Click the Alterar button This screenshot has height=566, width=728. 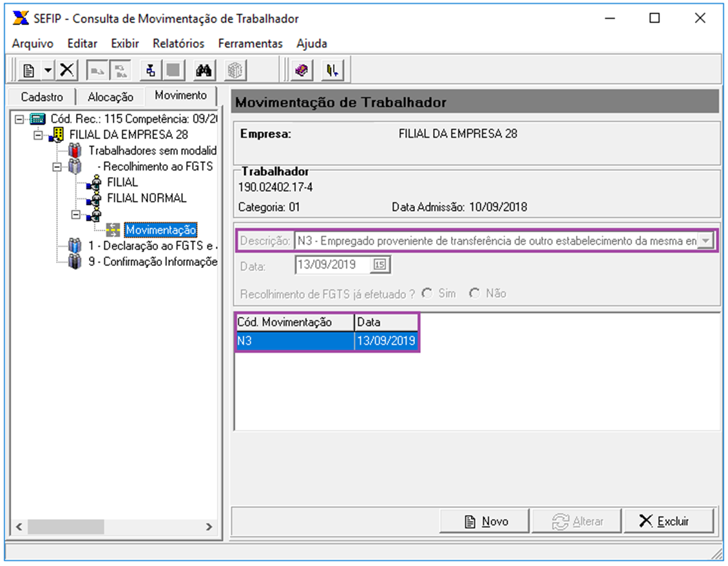pos(576,521)
